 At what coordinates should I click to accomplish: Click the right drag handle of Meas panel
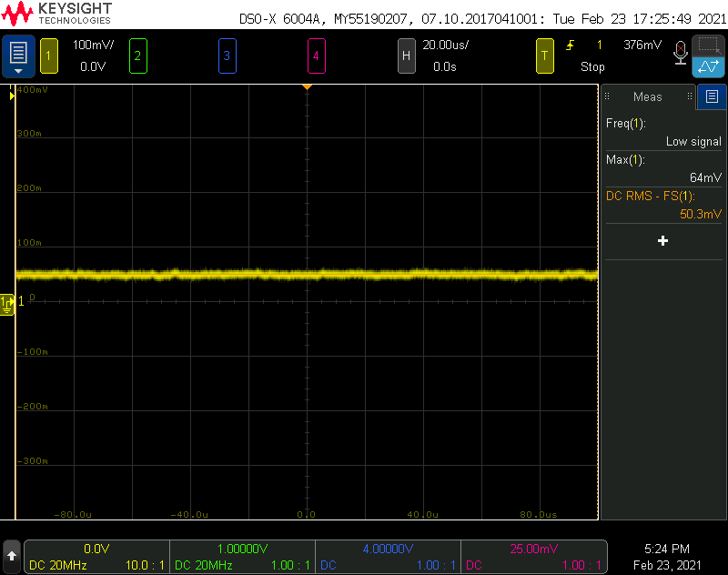(690, 96)
